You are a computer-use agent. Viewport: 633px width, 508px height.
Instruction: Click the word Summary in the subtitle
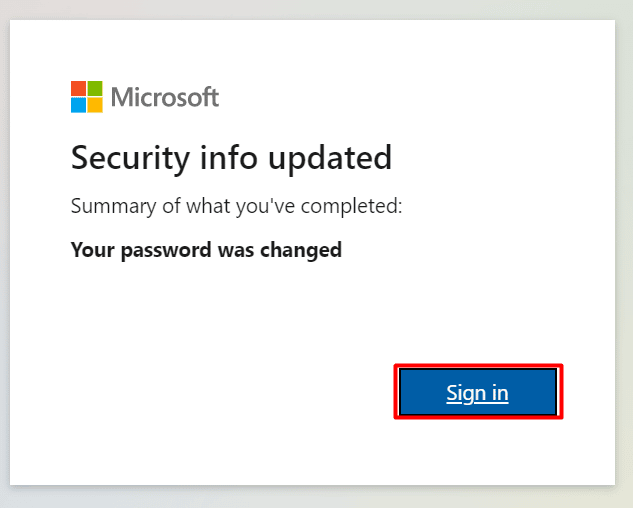[113, 206]
